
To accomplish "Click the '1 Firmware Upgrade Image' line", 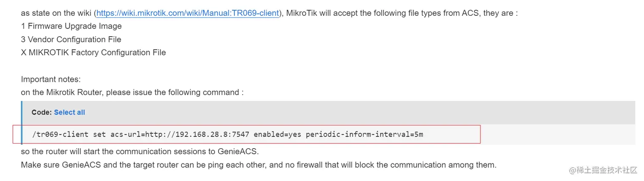I will pos(71,26).
